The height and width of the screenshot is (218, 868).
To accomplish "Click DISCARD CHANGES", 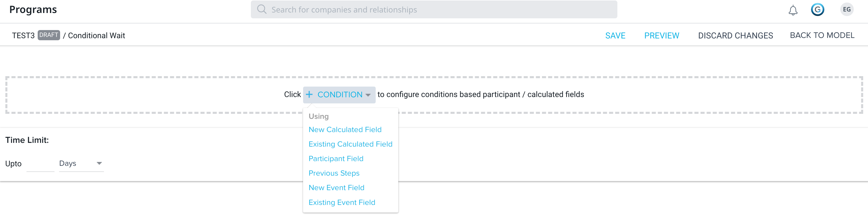I will pos(735,35).
